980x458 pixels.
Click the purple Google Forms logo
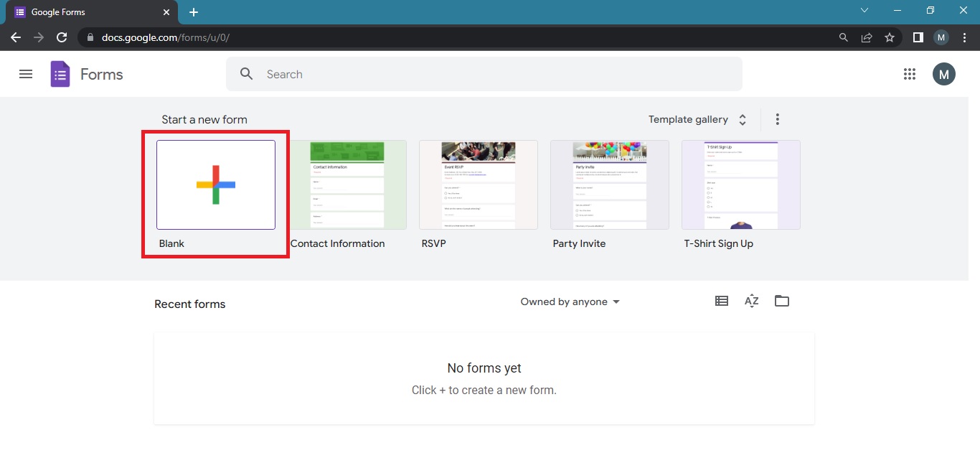[60, 74]
